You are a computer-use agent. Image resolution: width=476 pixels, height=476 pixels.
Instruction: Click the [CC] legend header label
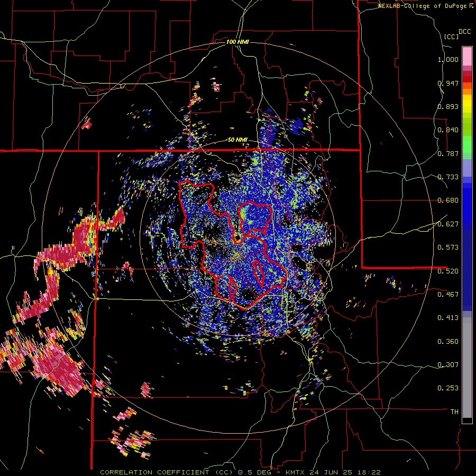point(451,36)
